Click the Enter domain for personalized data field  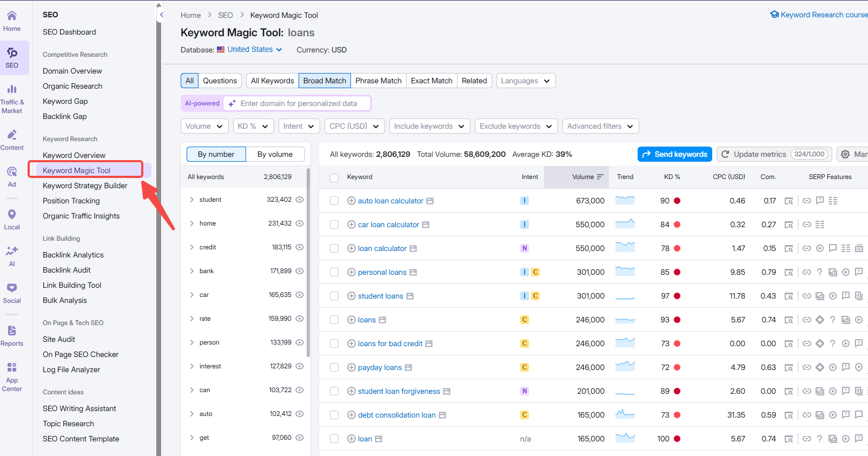point(299,103)
